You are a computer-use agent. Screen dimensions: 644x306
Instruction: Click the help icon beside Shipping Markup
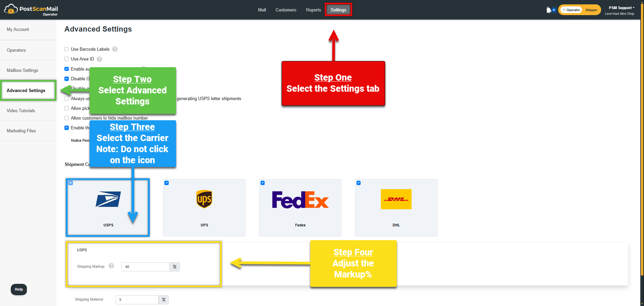pos(111,266)
